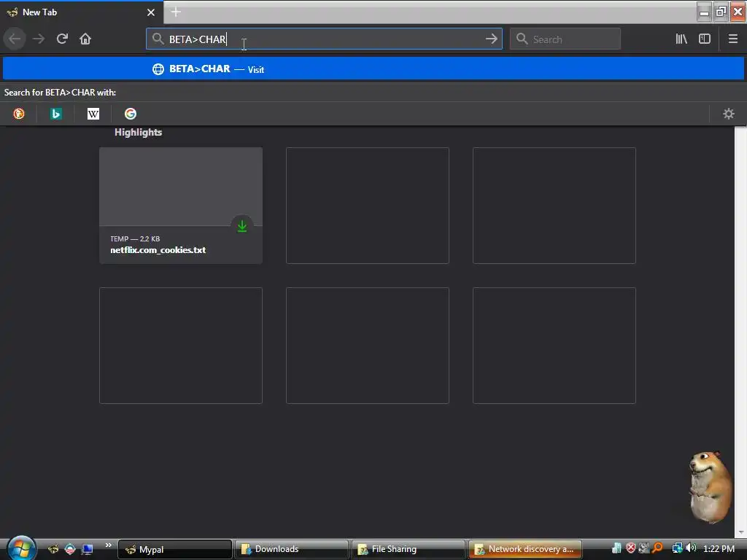Toggle the sidebar view icon
747x560 pixels.
click(x=705, y=39)
